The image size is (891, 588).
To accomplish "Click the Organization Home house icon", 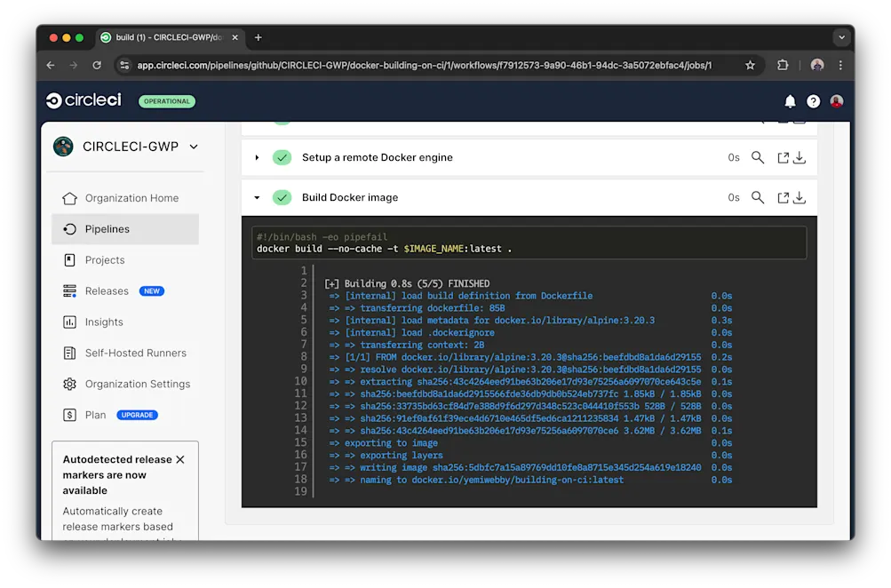I will [69, 198].
